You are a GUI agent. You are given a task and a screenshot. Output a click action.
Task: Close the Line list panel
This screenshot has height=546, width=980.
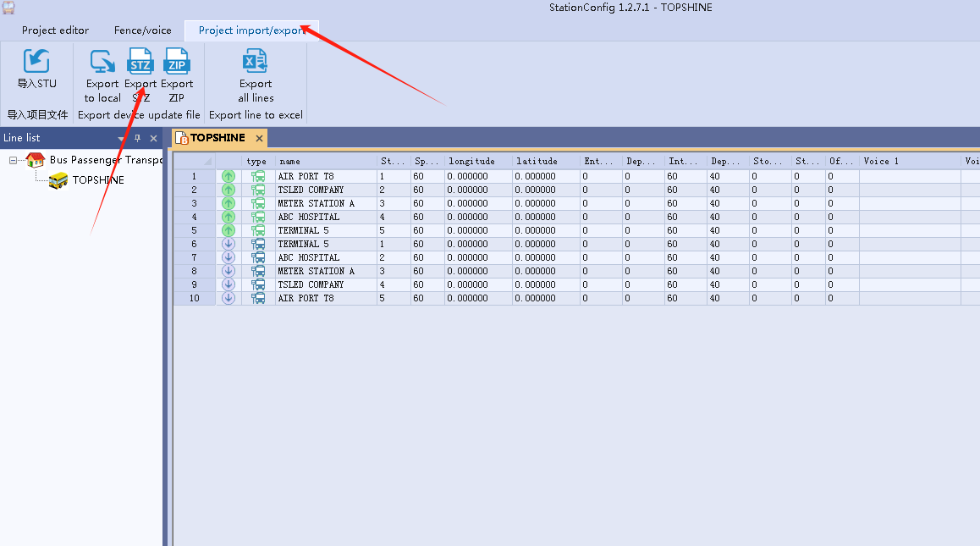[153, 139]
